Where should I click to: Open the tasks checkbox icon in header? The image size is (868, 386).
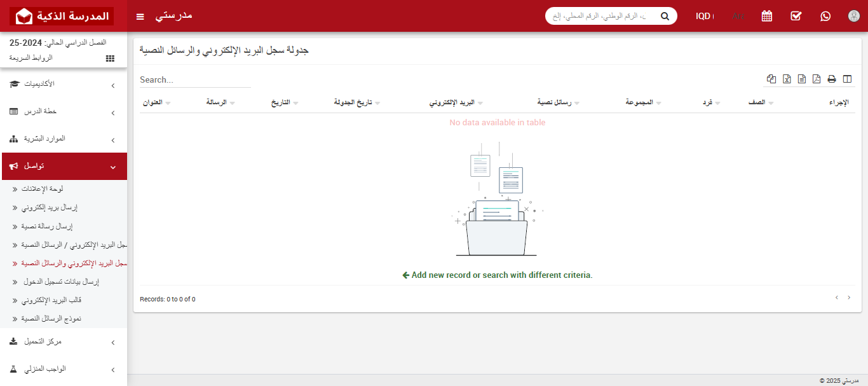(796, 16)
